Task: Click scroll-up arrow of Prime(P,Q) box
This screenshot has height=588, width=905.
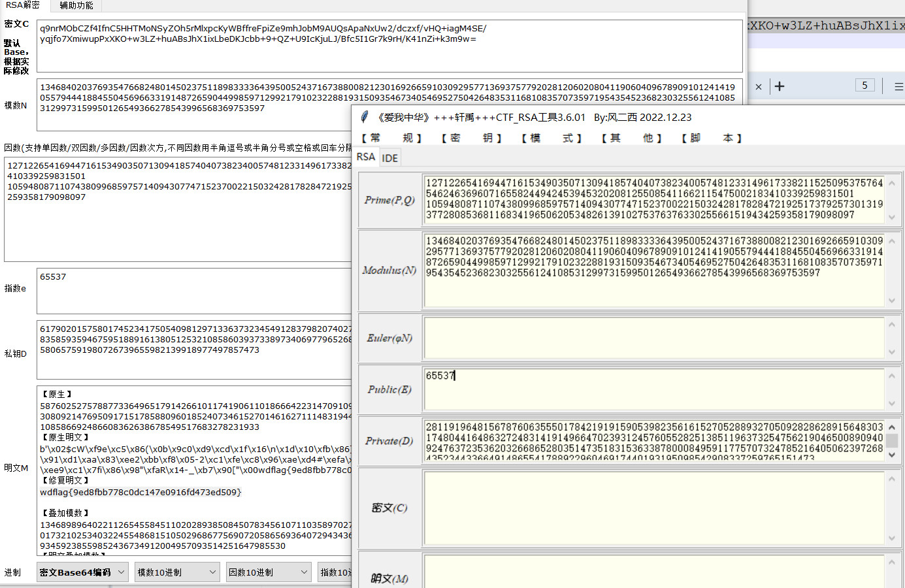Action: [x=892, y=183]
